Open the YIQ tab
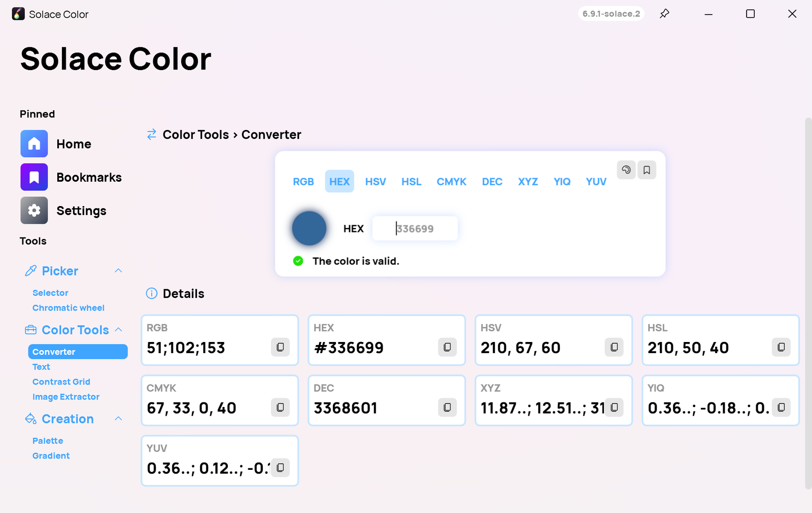The width and height of the screenshot is (812, 513). 562,182
